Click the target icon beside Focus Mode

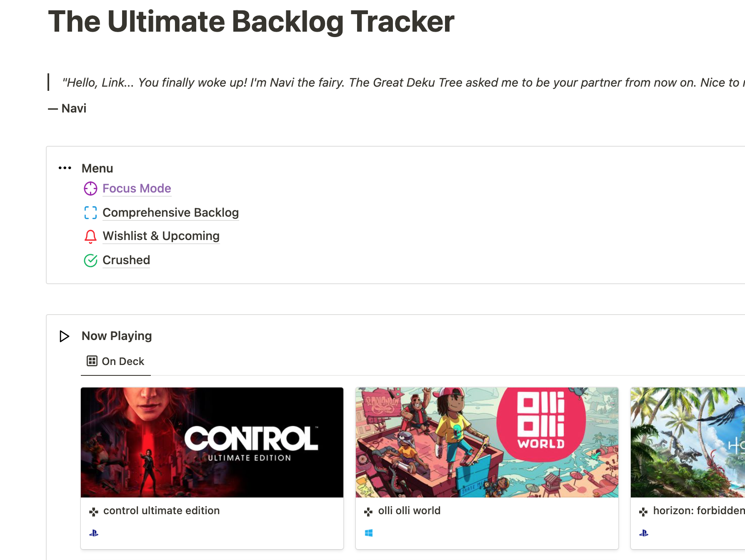coord(90,189)
